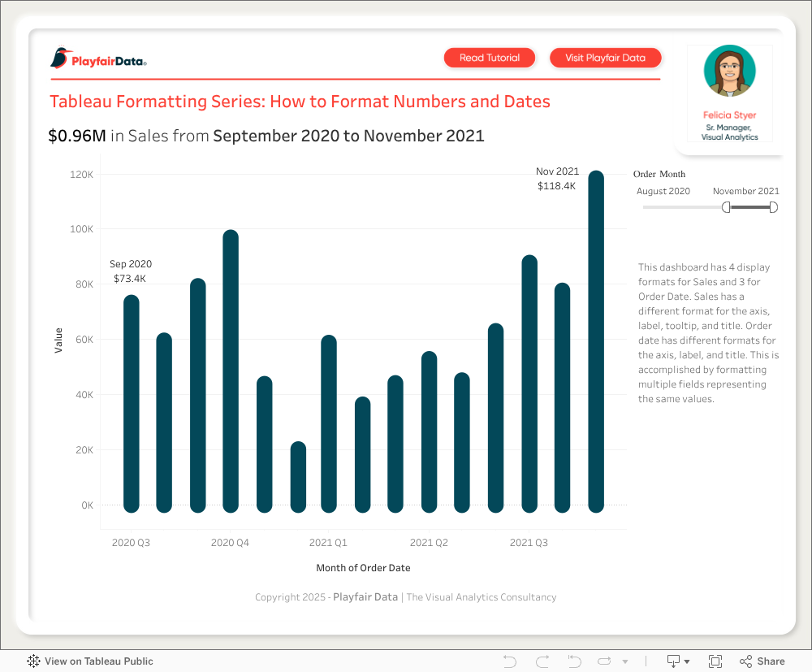
Task: Click the Revert icon in toolbar
Action: coord(574,661)
